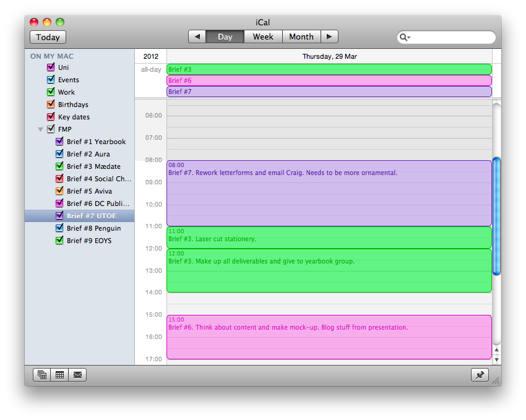Screen dimensions: 526x420
Task: Toggle Brief #8 Penguin checkbox
Action: click(x=59, y=228)
